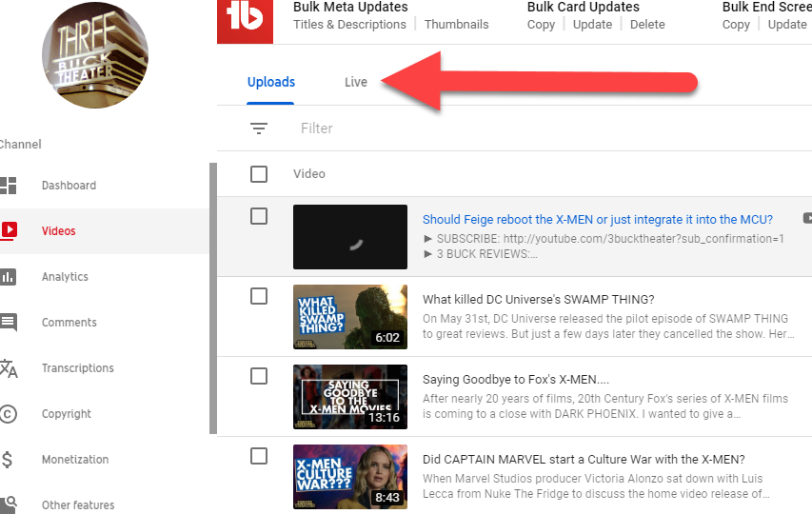Check the box for SWAMP THING video
The image size is (812, 514).
[258, 296]
